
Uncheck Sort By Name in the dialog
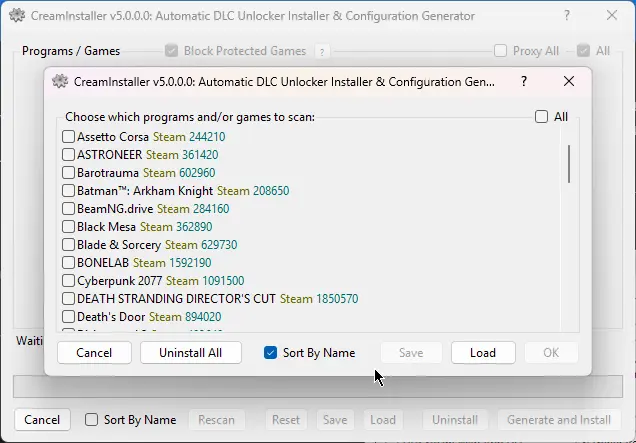pos(270,353)
